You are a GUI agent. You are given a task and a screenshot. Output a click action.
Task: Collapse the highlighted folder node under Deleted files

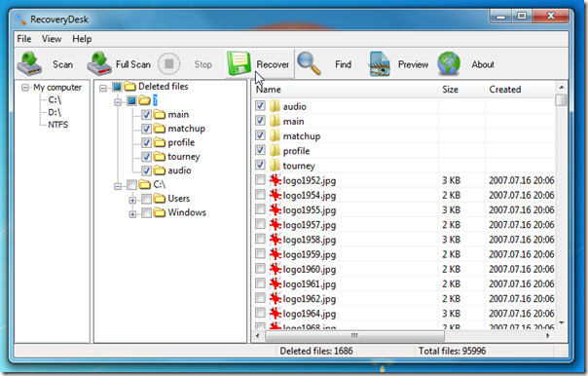(x=118, y=101)
